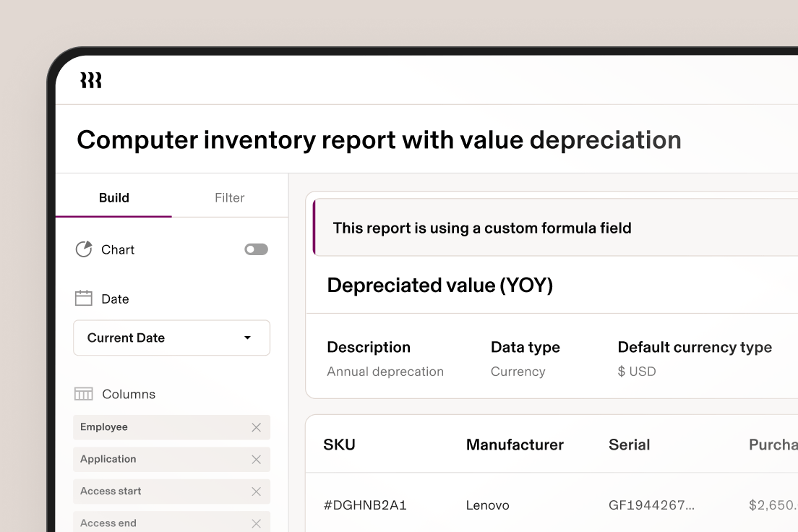
Task: Click the Columns grid icon
Action: click(x=84, y=394)
